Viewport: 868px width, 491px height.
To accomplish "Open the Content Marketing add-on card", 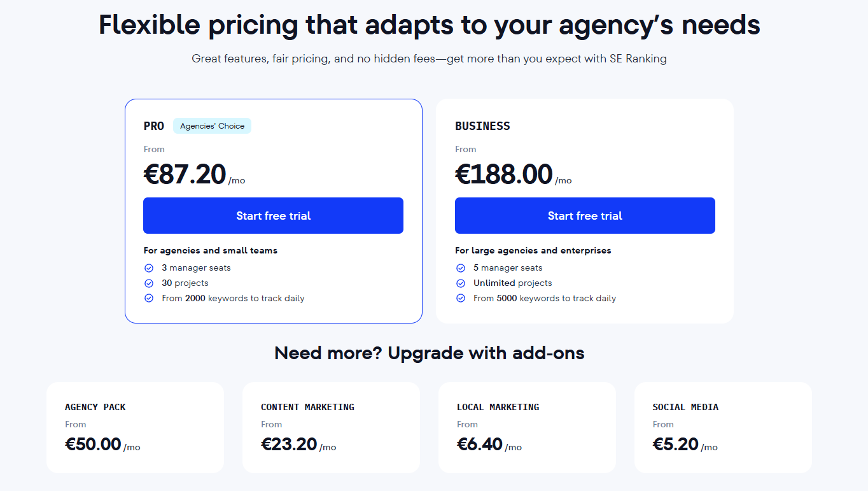I will tap(331, 427).
